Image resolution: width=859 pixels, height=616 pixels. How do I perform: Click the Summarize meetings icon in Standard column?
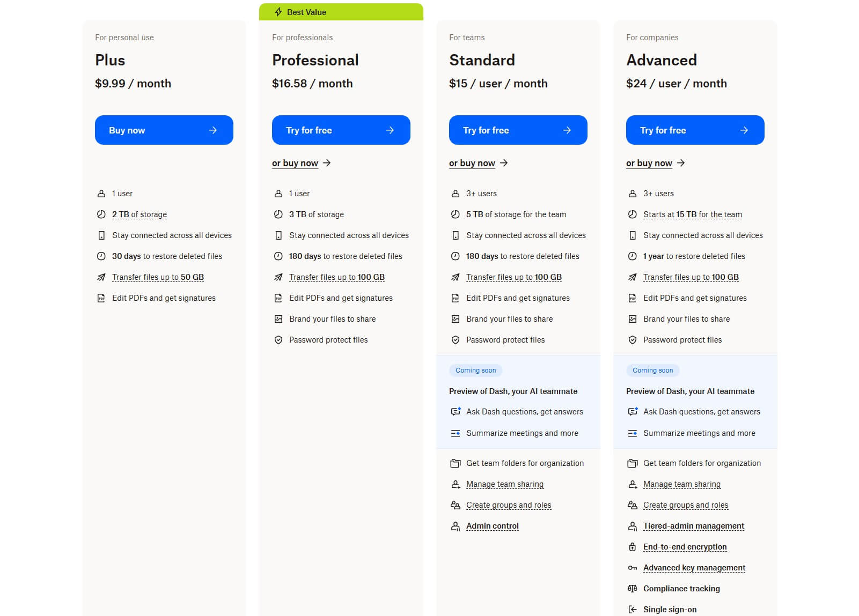click(456, 433)
